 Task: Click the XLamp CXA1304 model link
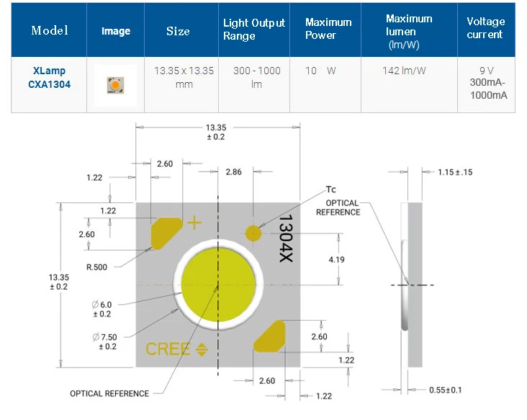[x=49, y=78]
